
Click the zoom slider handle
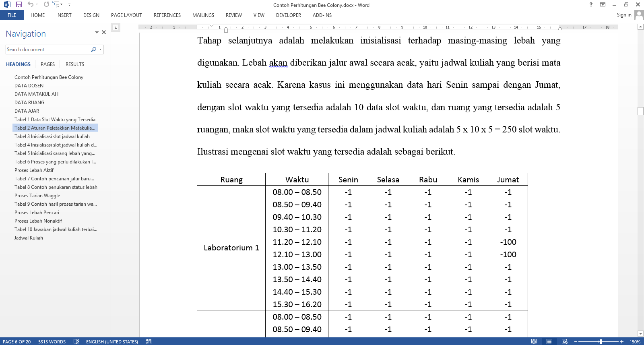coord(601,342)
